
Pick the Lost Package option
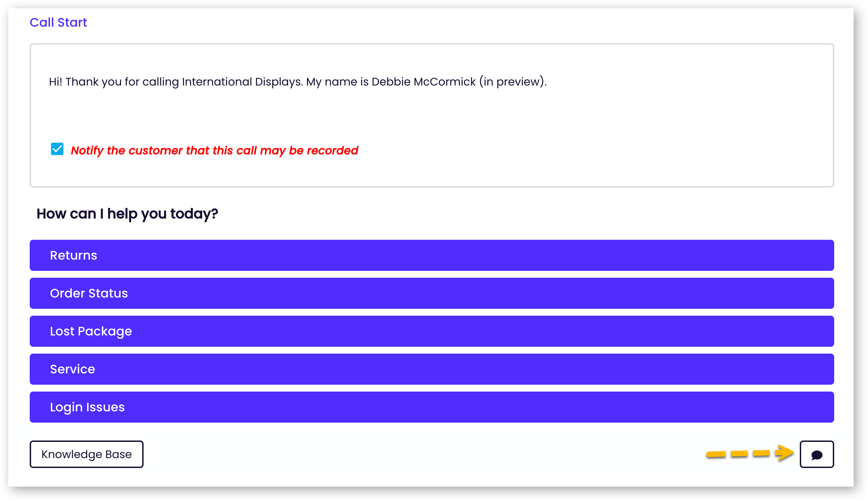[x=432, y=331]
